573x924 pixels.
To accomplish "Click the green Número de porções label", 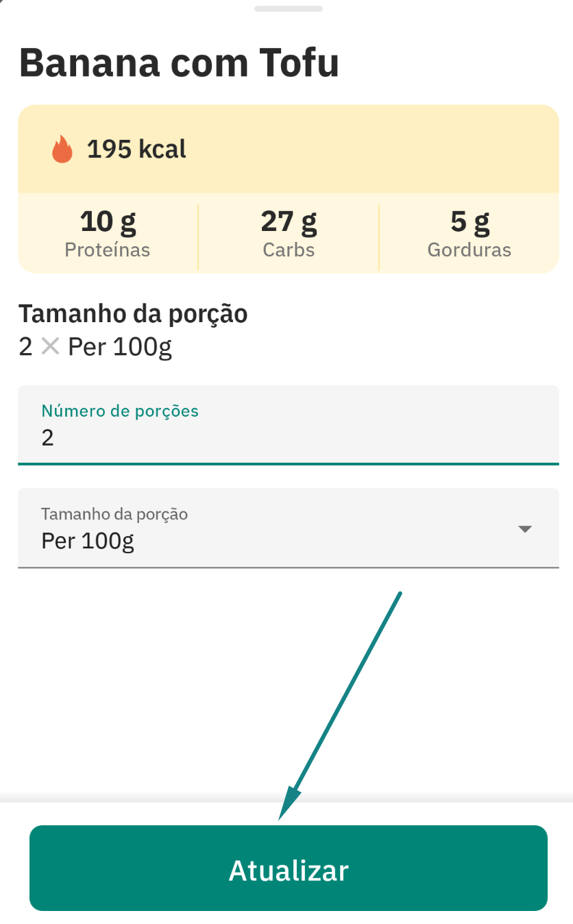I will (x=120, y=411).
